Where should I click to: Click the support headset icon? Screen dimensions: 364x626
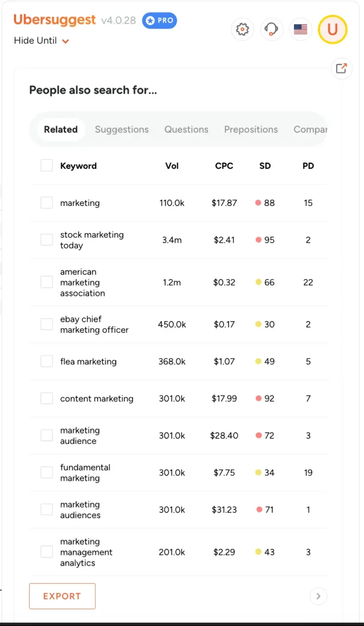point(271,29)
